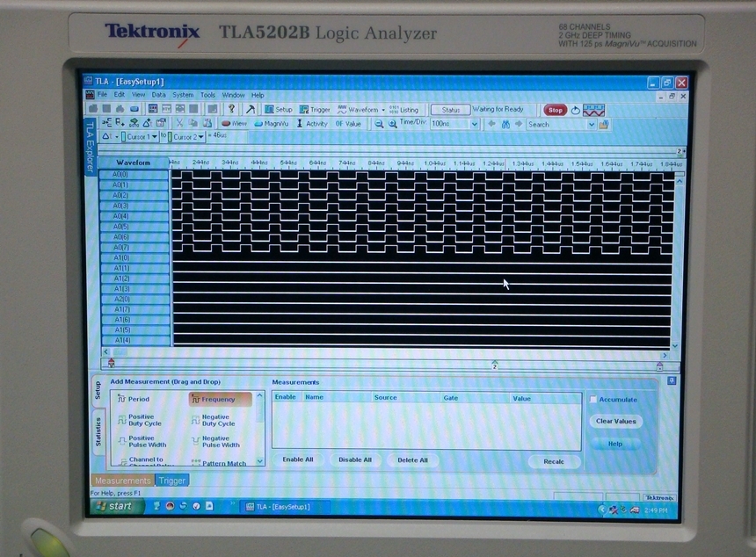Click the red Stop acquisition button
Image resolution: width=756 pixels, height=557 pixels.
coord(555,110)
